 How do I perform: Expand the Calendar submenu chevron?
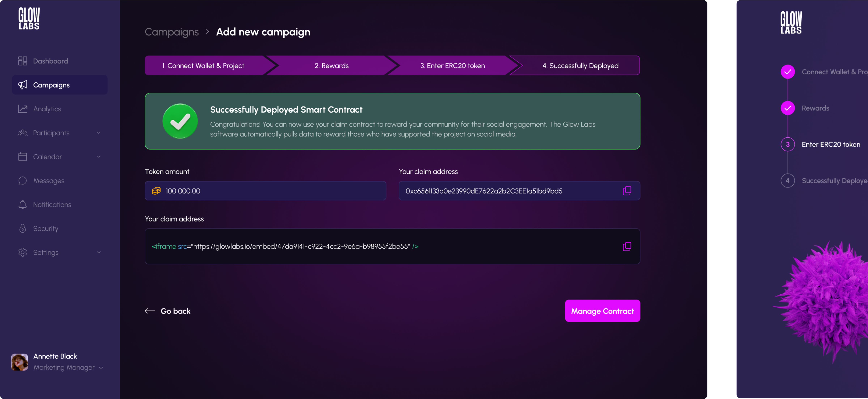tap(99, 157)
